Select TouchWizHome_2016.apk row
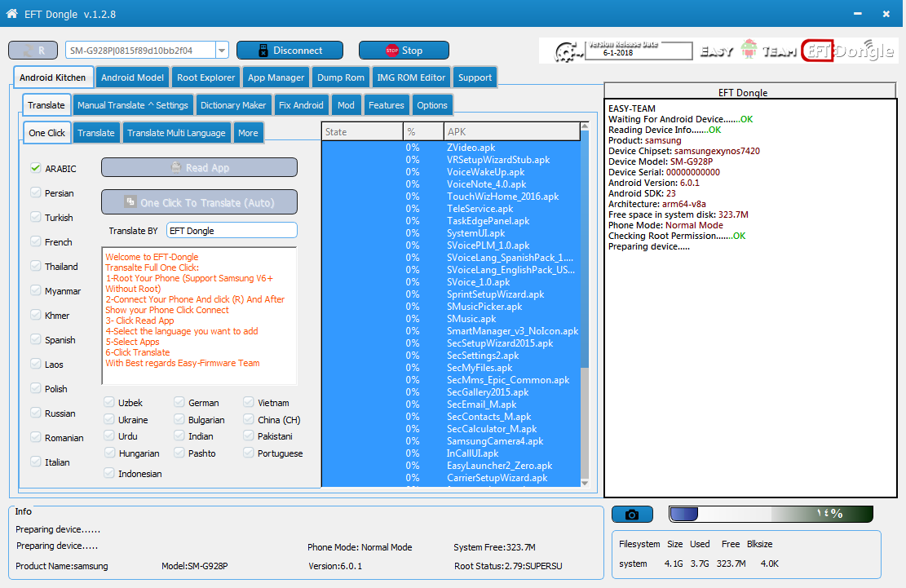The width and height of the screenshot is (906, 588). pos(451,197)
